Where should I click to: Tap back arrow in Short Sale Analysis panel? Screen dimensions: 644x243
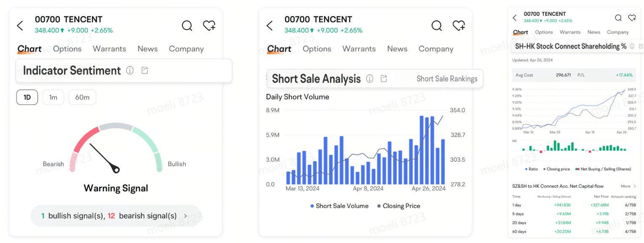[269, 26]
